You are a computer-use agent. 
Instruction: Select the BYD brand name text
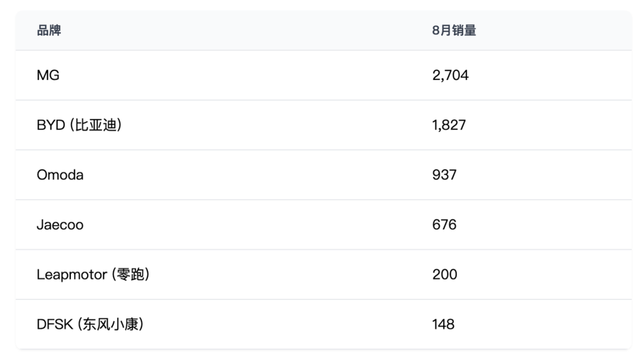point(51,125)
